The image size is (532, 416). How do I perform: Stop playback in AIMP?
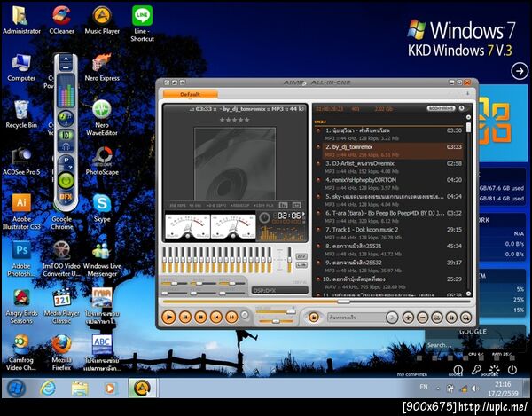pyautogui.click(x=200, y=317)
